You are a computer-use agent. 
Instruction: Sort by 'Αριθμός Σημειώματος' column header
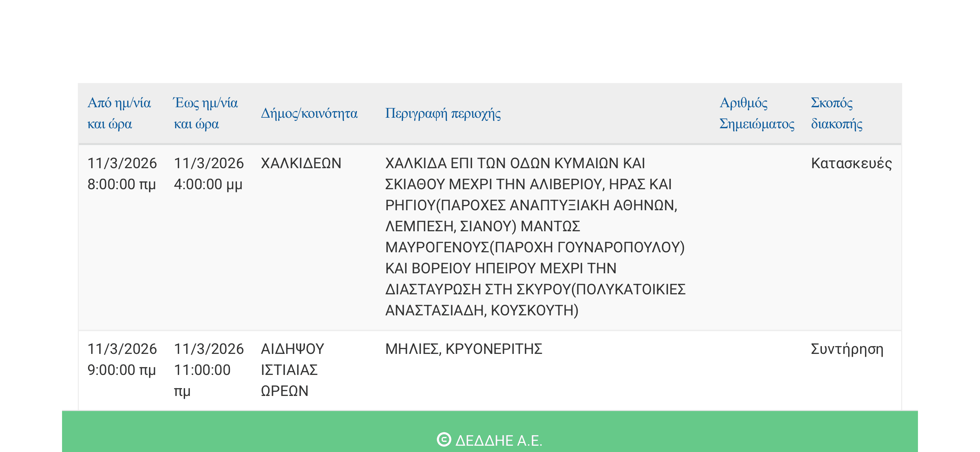coord(757,113)
